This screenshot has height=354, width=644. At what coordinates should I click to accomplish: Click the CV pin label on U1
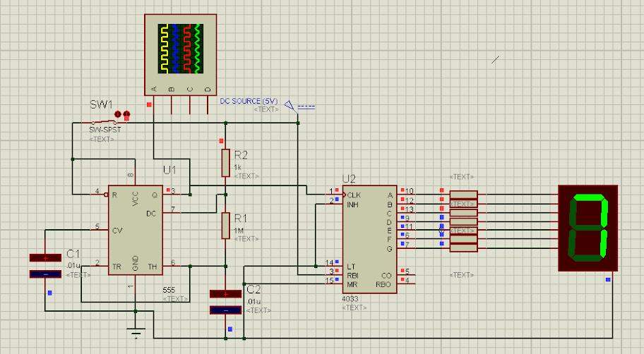tap(117, 231)
